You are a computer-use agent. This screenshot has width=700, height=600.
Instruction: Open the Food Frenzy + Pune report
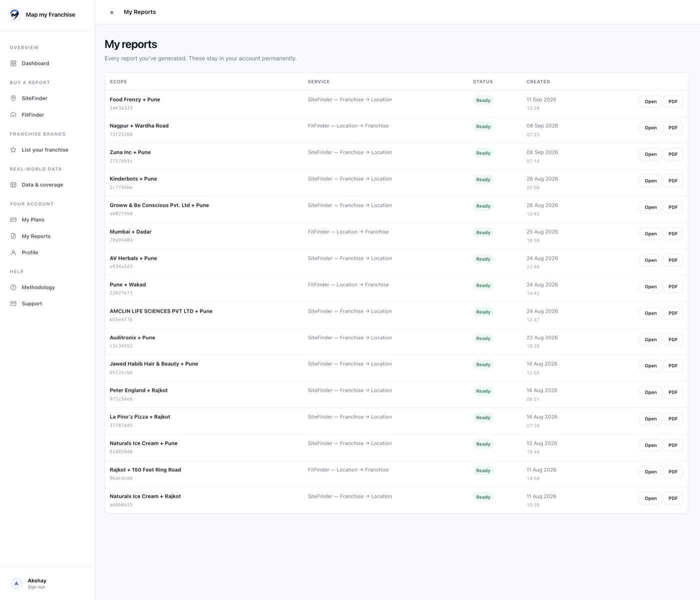coord(650,101)
